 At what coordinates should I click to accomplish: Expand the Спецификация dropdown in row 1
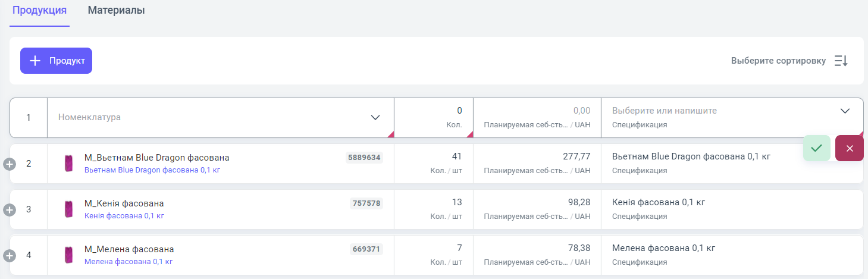(x=845, y=111)
